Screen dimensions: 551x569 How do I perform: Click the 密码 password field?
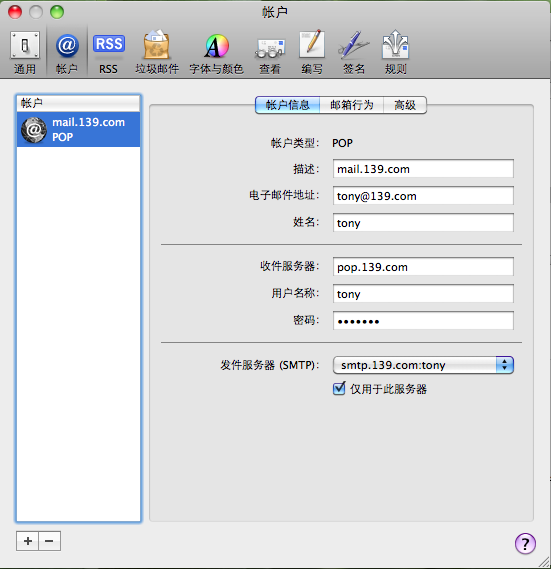tap(423, 321)
